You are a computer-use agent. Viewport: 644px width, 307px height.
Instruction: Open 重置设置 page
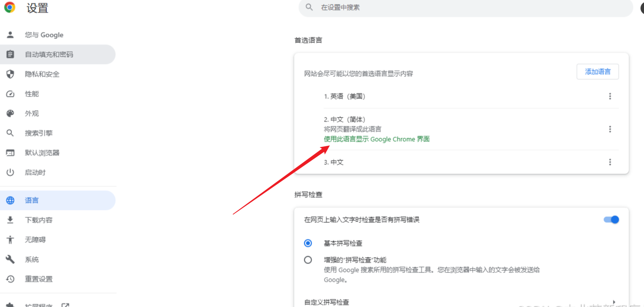point(58,279)
